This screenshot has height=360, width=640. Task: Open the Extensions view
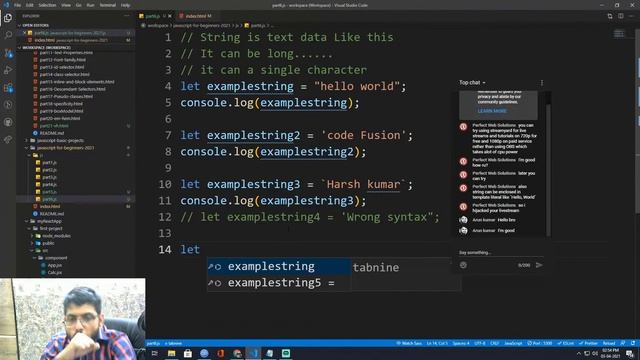pos(8,88)
